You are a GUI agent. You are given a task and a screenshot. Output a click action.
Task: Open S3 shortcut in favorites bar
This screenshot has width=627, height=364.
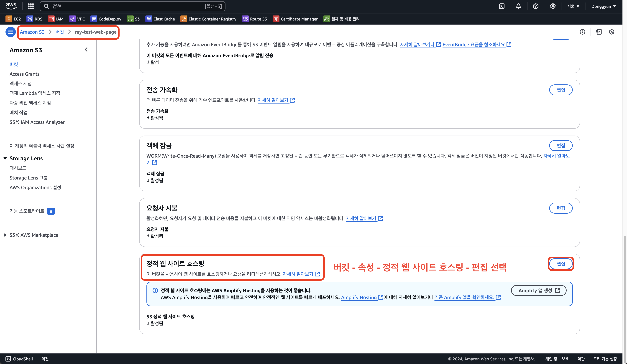point(133,19)
